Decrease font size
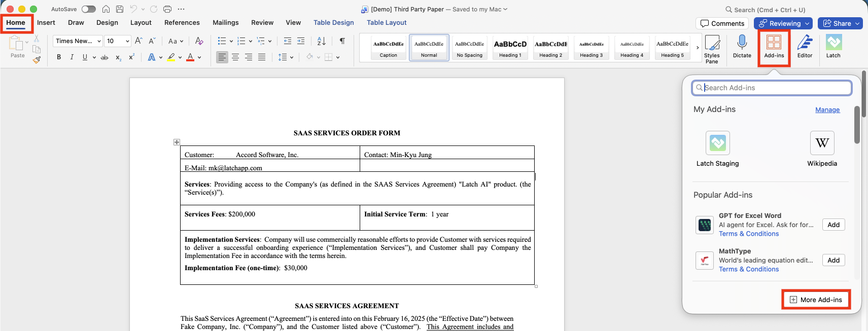 coord(152,41)
